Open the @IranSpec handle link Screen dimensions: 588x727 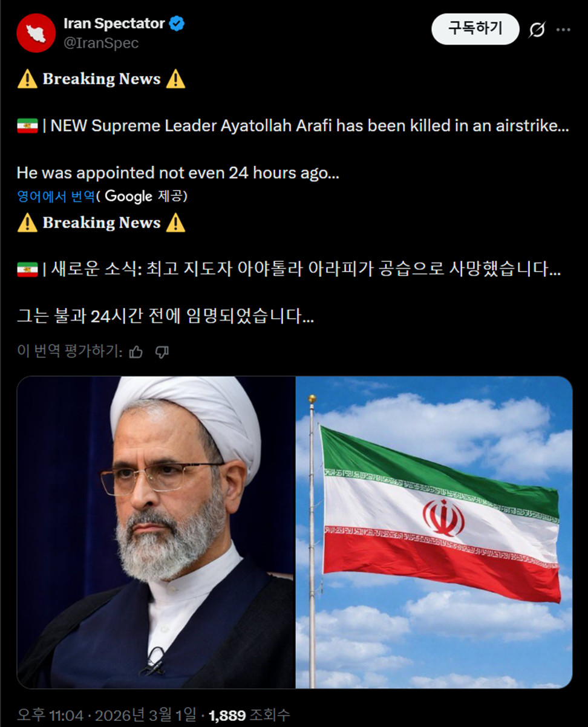[101, 43]
